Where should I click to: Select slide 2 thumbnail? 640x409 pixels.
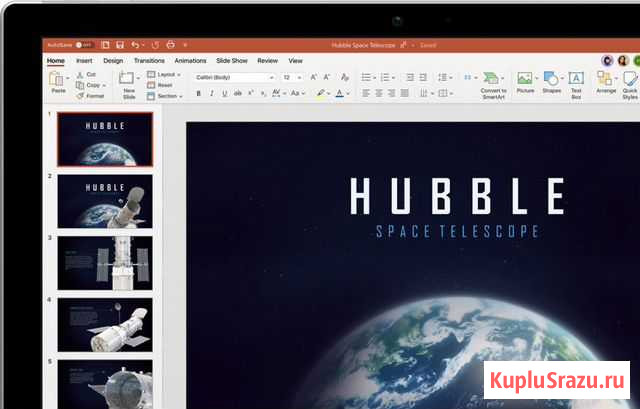tap(105, 201)
